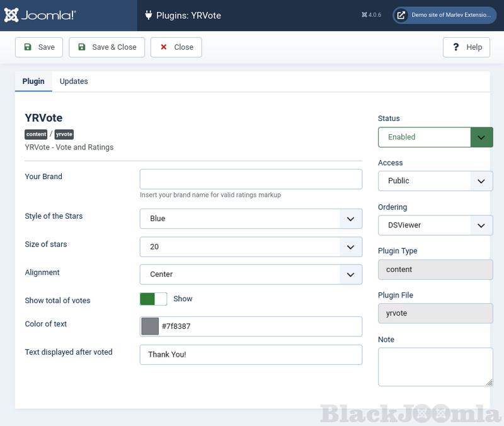Change the Status dropdown from Enabled
Screen dimensions: 504x426
click(435, 137)
